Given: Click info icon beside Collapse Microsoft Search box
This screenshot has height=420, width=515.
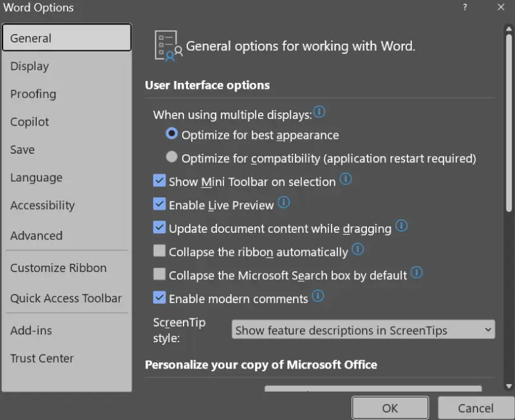Looking at the screenshot, I should 417,273.
